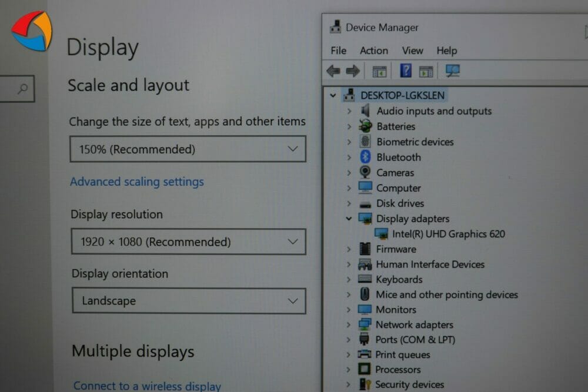The width and height of the screenshot is (588, 392).
Task: Click the Processors icon
Action: click(364, 369)
